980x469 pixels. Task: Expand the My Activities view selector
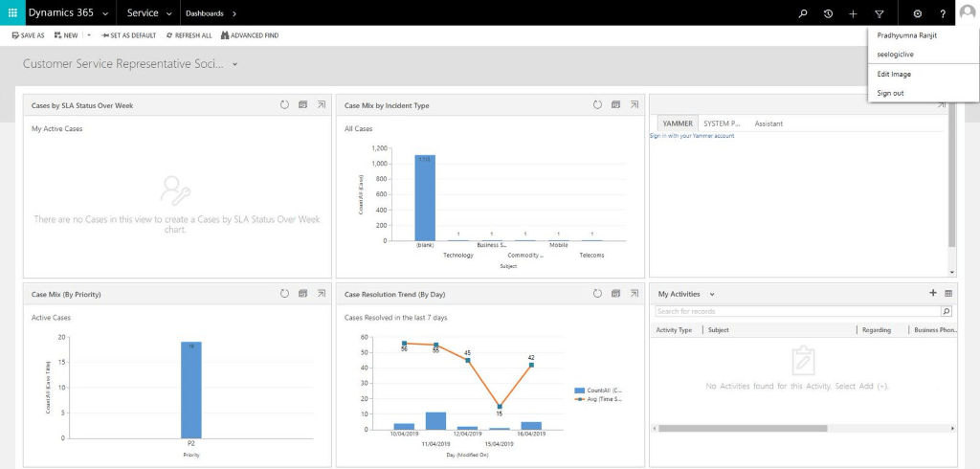[x=712, y=294]
